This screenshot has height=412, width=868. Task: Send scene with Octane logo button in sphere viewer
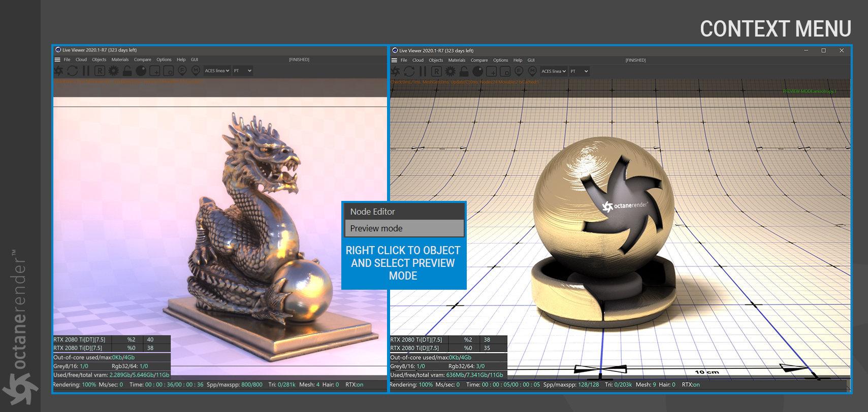(395, 72)
